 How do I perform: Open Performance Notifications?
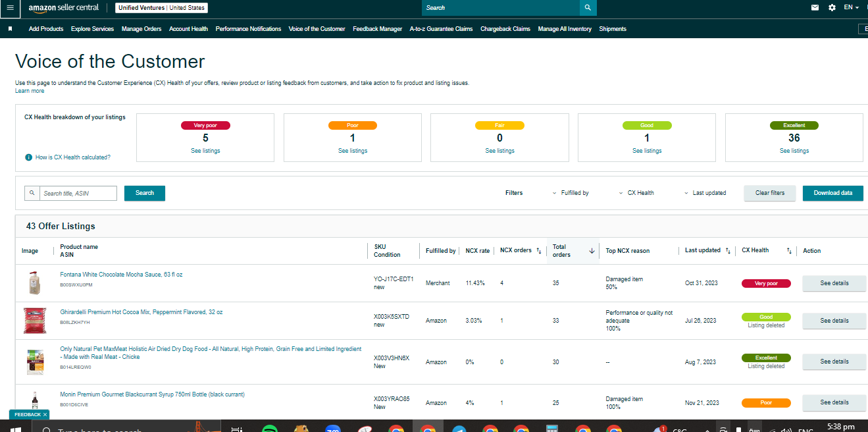pyautogui.click(x=248, y=29)
